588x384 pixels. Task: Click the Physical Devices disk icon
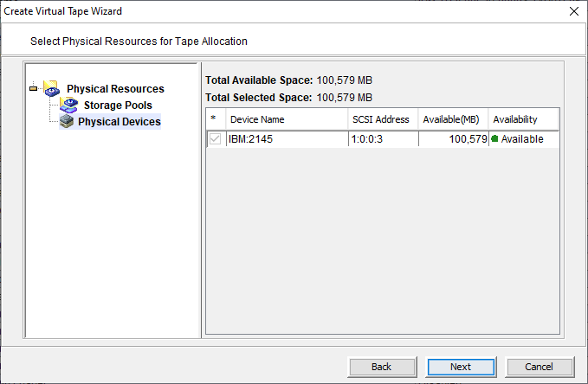67,121
